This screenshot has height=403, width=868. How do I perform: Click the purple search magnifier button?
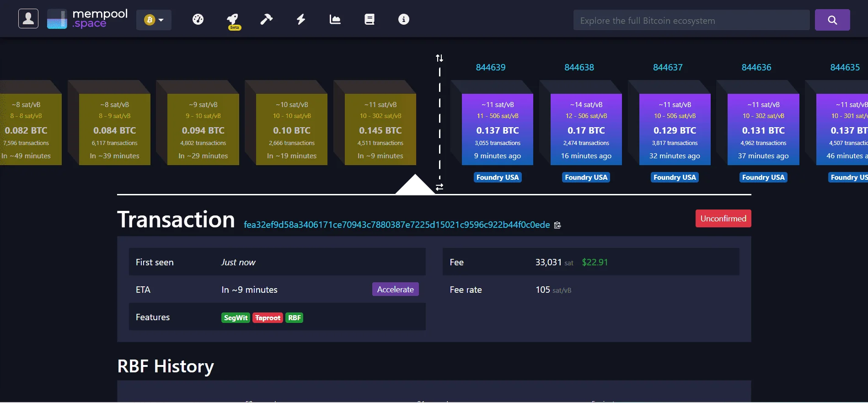coord(832,20)
